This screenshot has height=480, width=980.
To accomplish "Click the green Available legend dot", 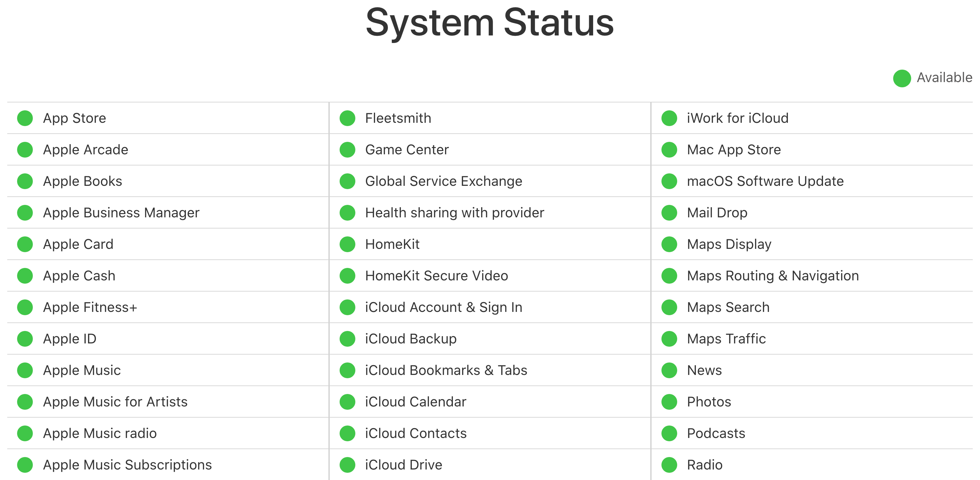I will tap(902, 78).
